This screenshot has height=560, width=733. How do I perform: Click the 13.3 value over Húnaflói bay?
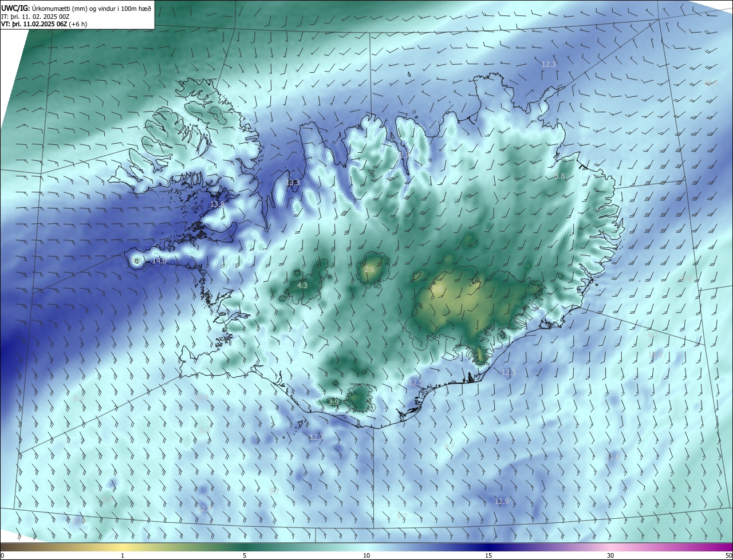[x=293, y=183]
